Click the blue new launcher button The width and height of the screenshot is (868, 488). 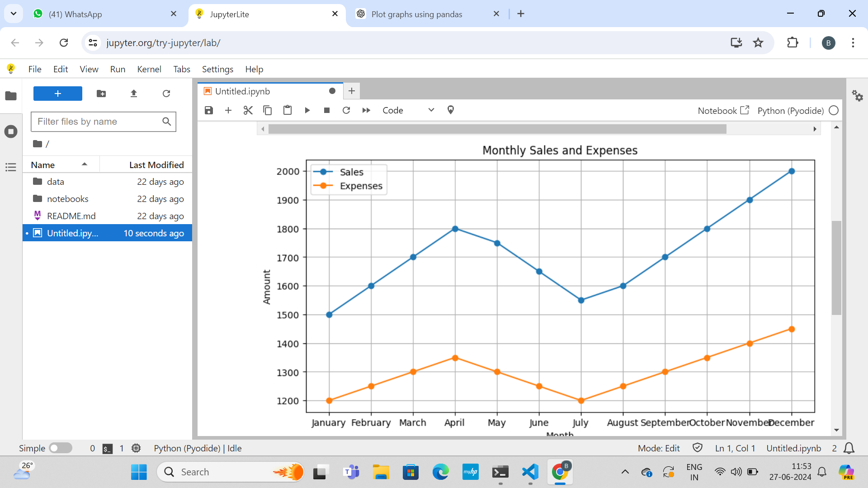(x=58, y=94)
